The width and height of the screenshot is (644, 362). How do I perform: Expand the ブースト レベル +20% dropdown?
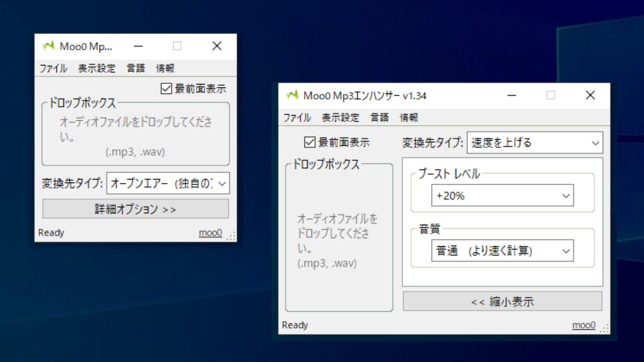502,196
